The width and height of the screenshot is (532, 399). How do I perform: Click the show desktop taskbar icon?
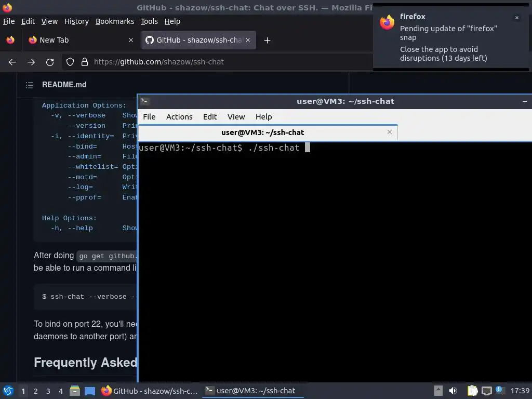89,391
